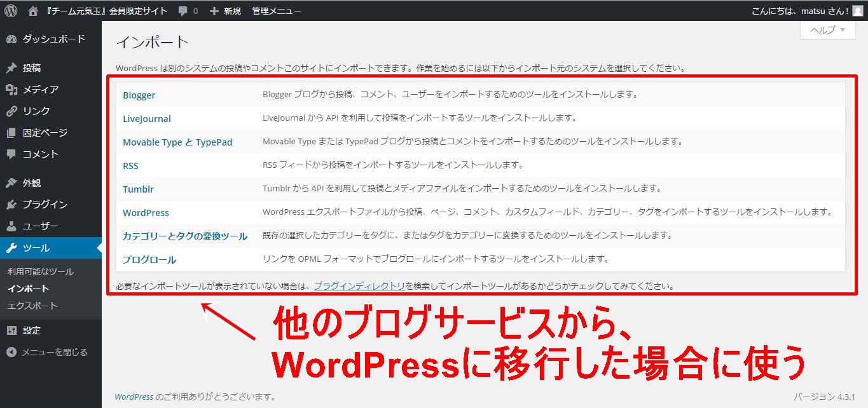The width and height of the screenshot is (868, 408).
Task: Click the user avatar in admin bar
Action: 858,10
